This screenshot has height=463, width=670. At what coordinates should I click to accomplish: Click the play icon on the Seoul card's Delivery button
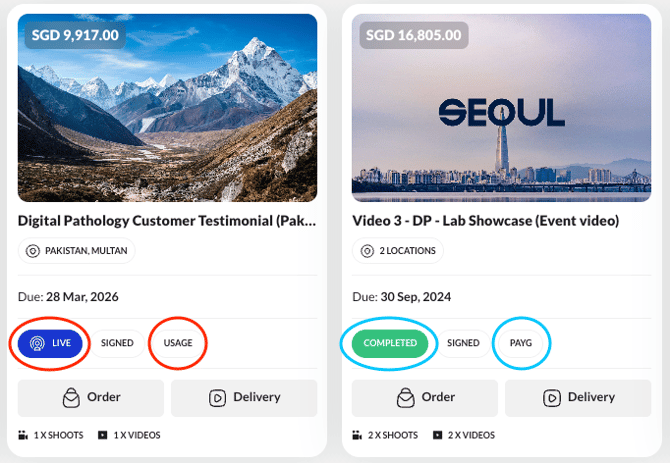click(551, 397)
